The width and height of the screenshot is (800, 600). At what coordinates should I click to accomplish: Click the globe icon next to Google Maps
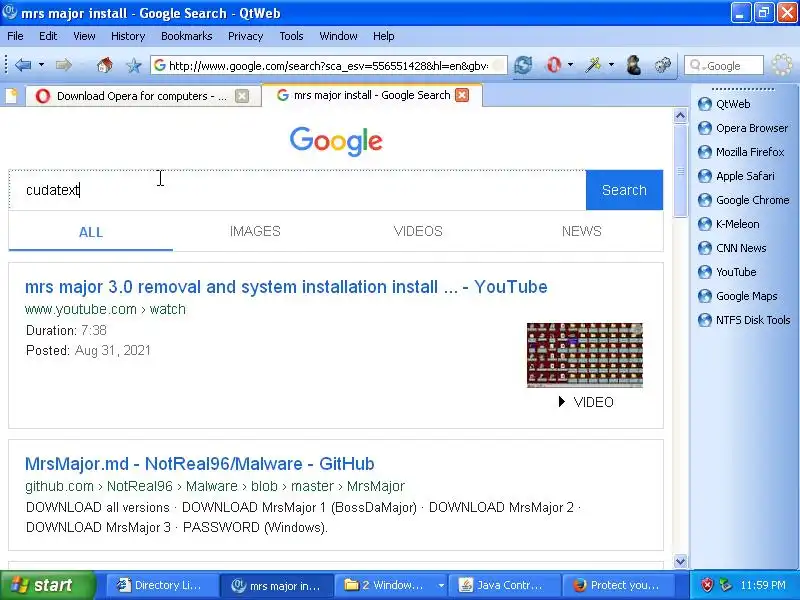pos(705,296)
